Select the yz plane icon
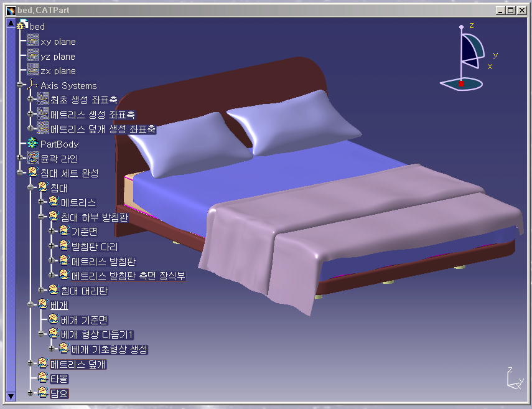Viewport: 532px width, 409px height. click(33, 56)
